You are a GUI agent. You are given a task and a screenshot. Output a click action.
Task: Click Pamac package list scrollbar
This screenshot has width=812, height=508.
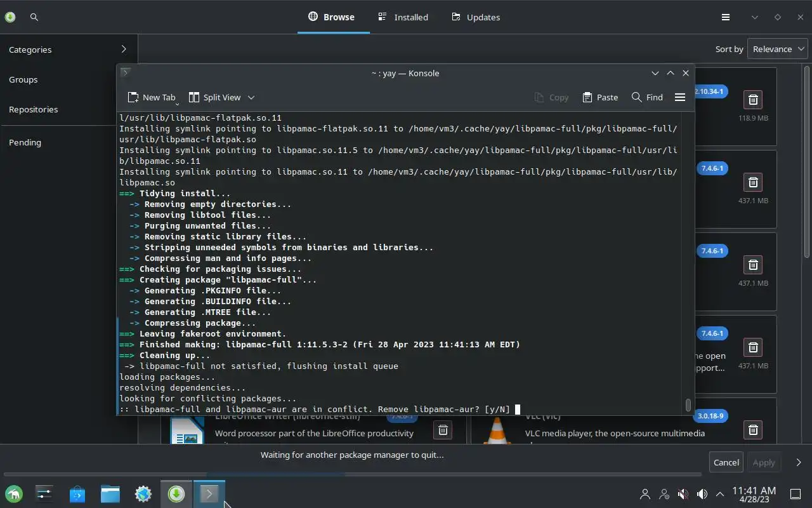tap(806, 254)
